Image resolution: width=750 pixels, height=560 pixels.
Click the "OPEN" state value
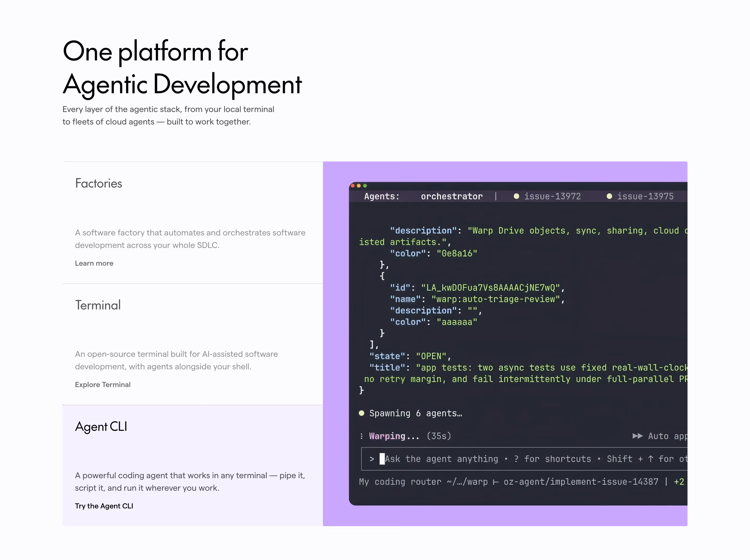pos(431,356)
